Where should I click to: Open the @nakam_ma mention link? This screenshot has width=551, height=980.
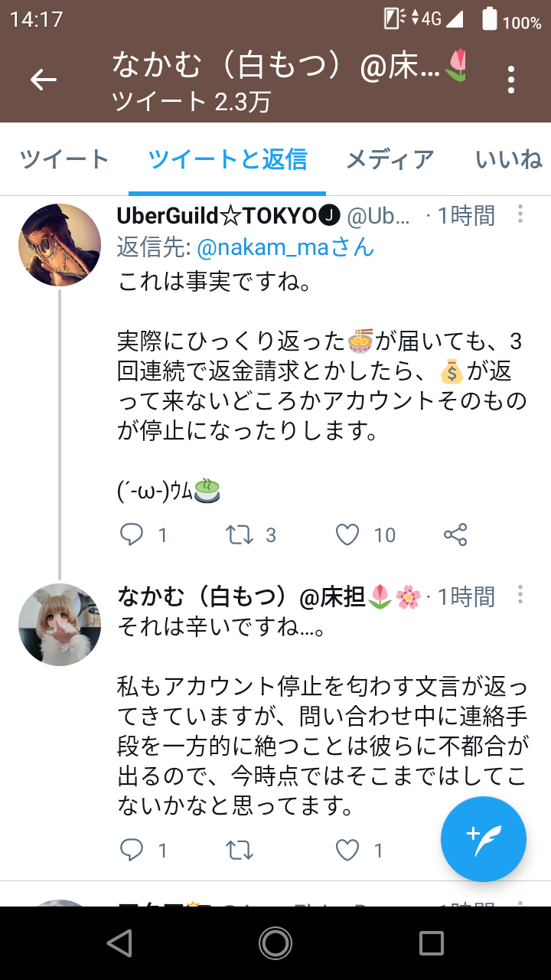[285, 247]
